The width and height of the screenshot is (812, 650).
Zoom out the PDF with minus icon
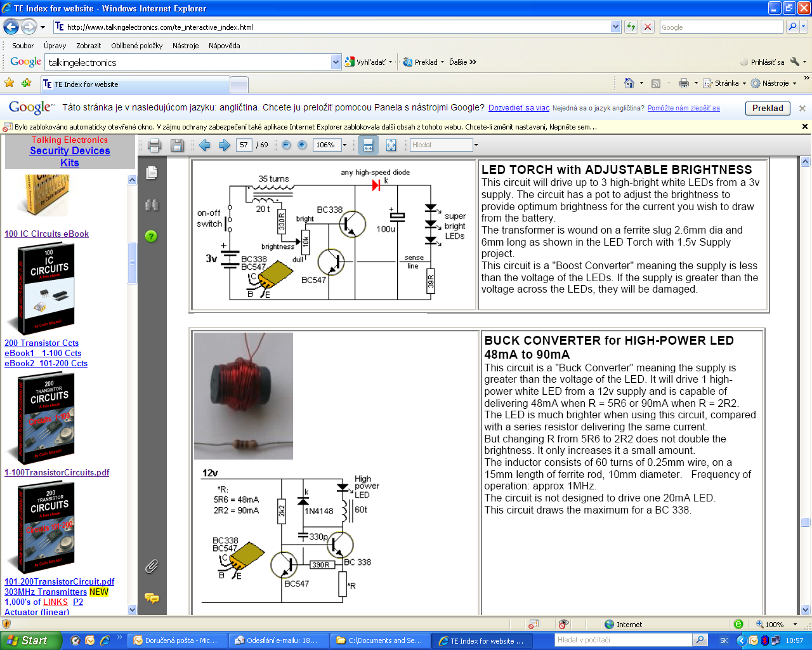click(286, 145)
